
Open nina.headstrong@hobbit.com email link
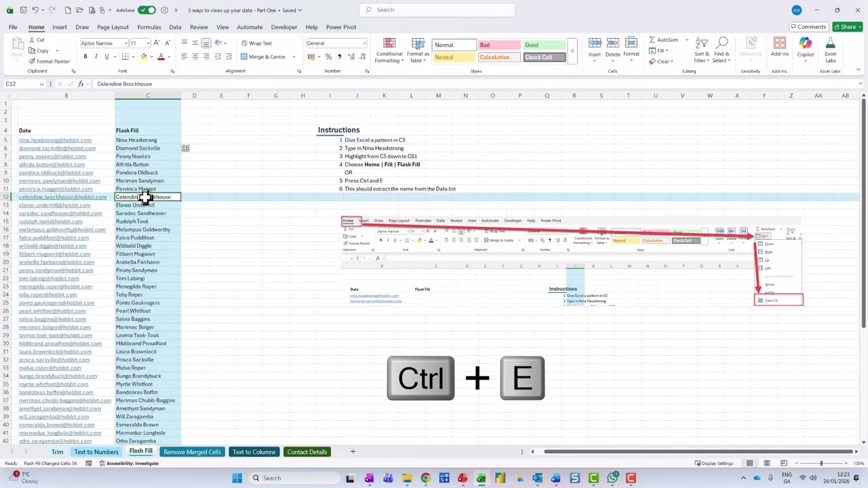[x=55, y=140]
